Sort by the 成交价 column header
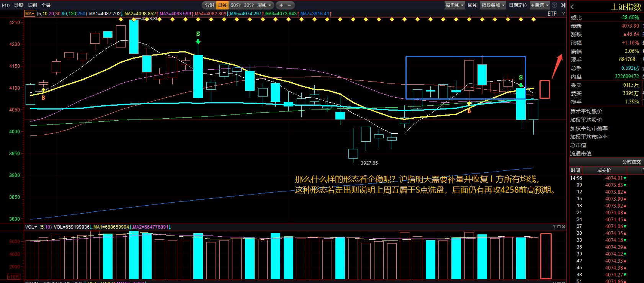Viewport: 644px width, 283px height. tap(604, 170)
